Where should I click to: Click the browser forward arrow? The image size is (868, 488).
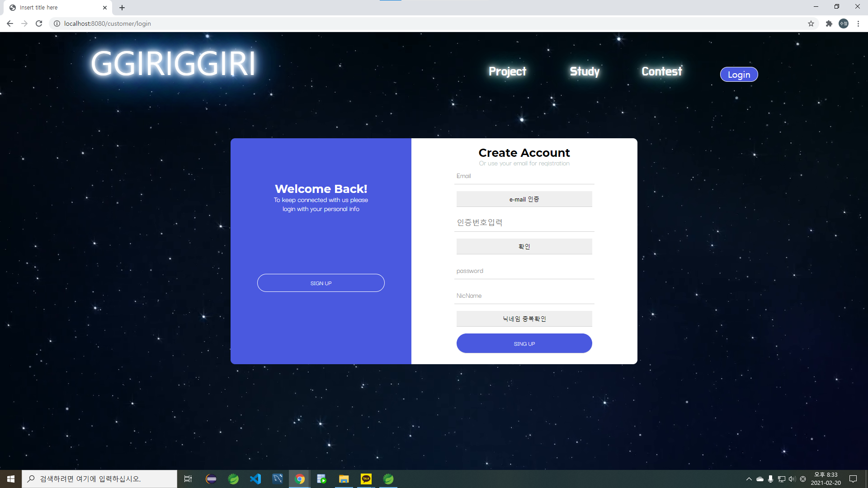click(24, 23)
